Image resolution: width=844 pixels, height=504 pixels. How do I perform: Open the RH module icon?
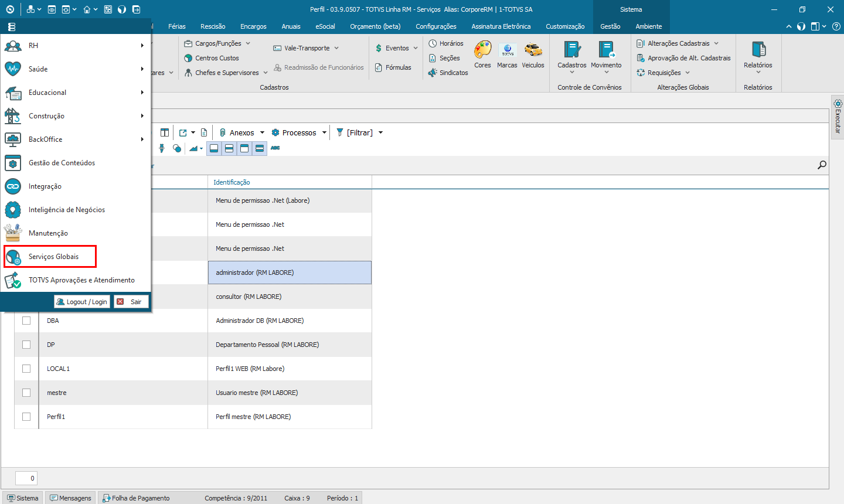point(13,46)
